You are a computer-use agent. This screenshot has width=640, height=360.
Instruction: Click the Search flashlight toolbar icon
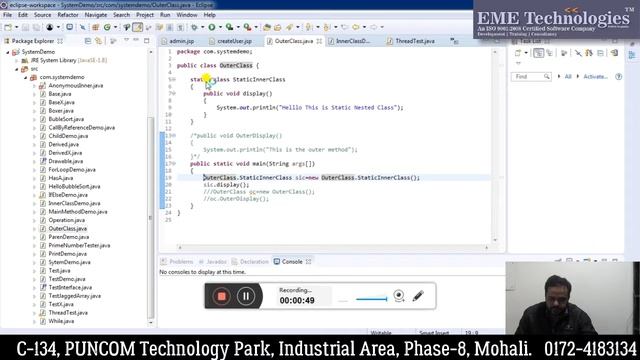click(x=289, y=27)
